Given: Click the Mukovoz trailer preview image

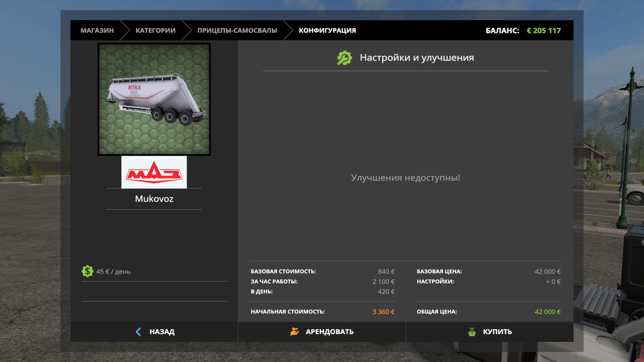Looking at the screenshot, I should (154, 99).
